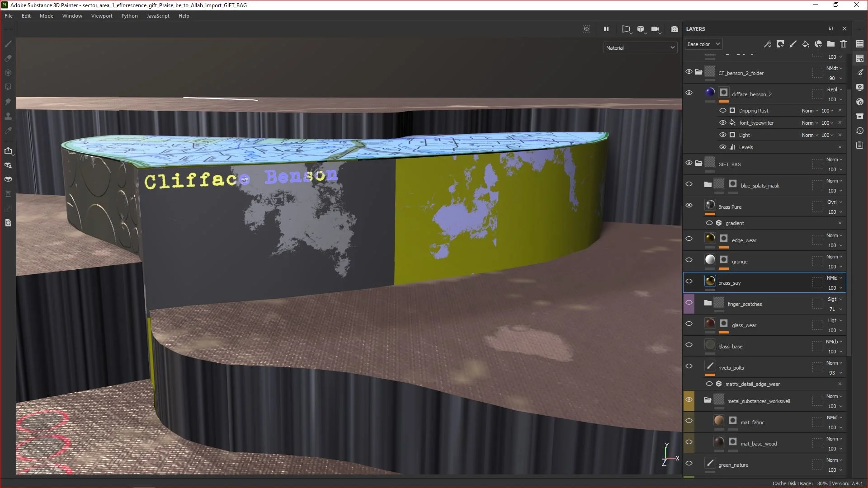The height and width of the screenshot is (488, 868).
Task: Select the Eraser tool in left toolbar
Action: 8,58
